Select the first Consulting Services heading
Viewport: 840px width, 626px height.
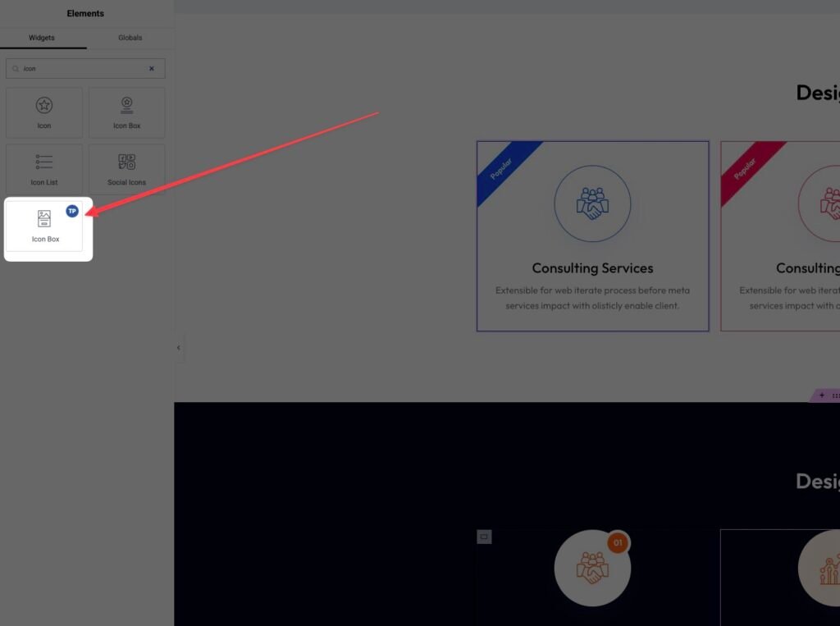tap(592, 268)
